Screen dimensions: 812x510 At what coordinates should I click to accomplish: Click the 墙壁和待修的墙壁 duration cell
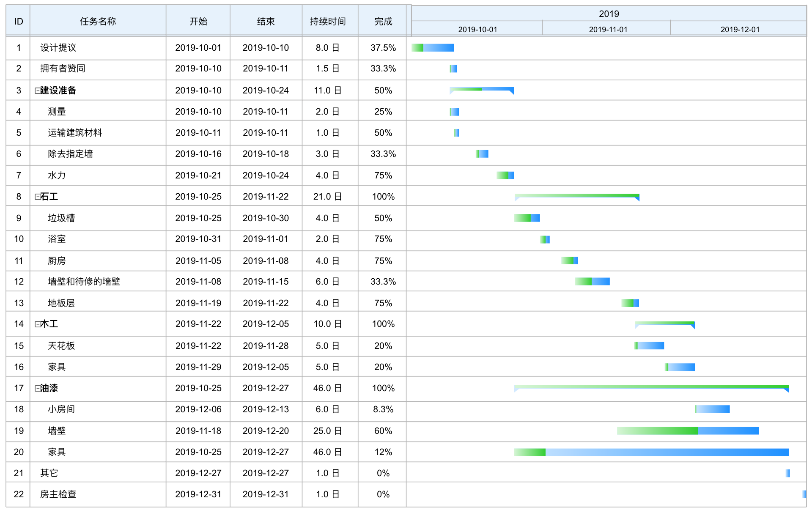coord(328,282)
